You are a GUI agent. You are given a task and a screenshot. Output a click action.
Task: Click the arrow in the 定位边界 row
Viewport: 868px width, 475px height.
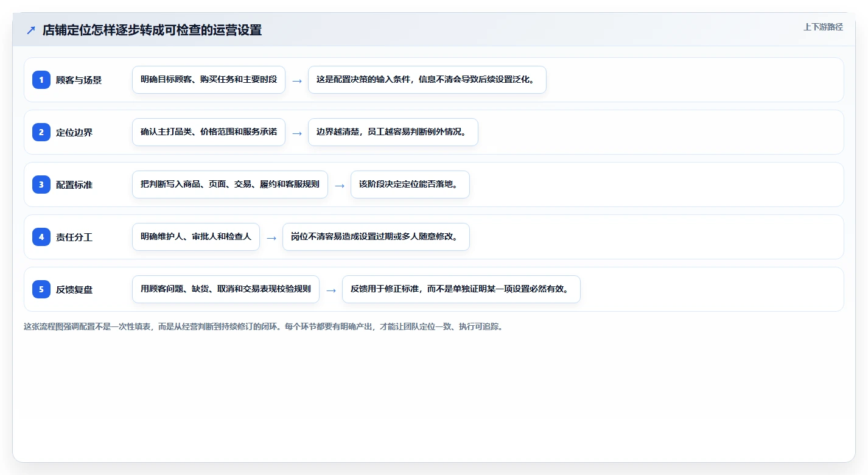coord(297,133)
